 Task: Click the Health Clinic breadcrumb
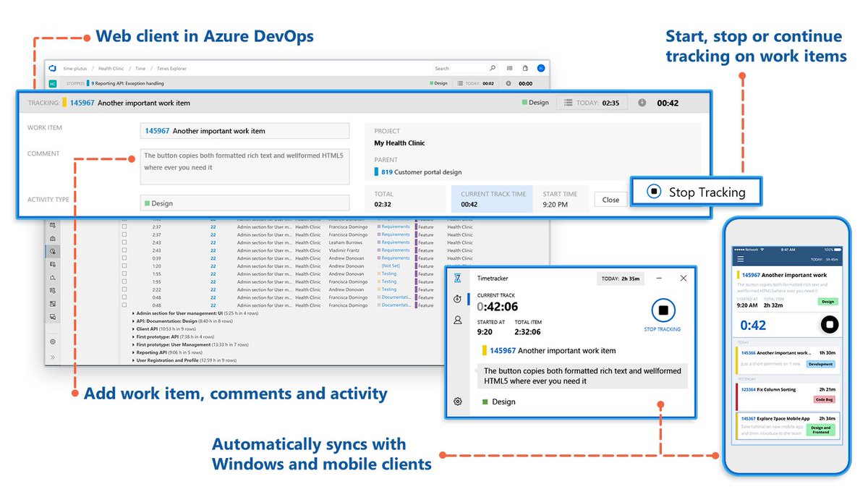tap(111, 69)
